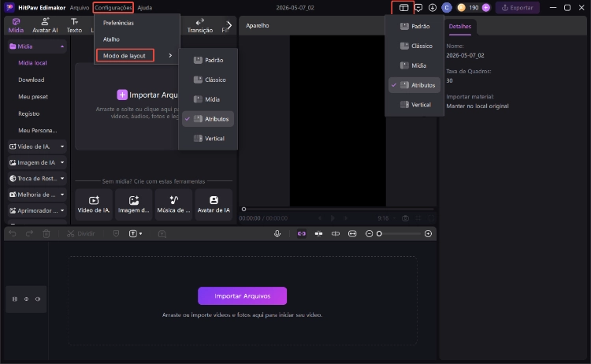
Task: Select Atributos in the Modo de layout submenu
Action: click(208, 119)
